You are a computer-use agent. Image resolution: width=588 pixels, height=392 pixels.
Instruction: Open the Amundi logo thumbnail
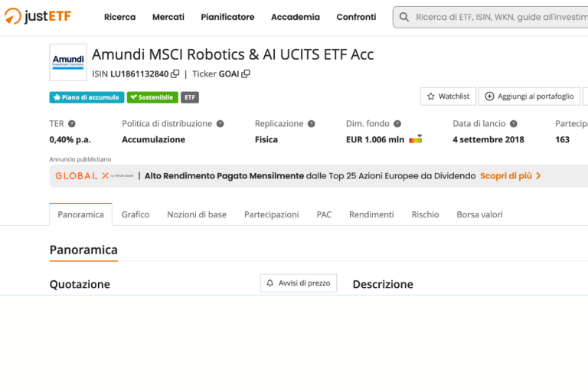click(68, 62)
